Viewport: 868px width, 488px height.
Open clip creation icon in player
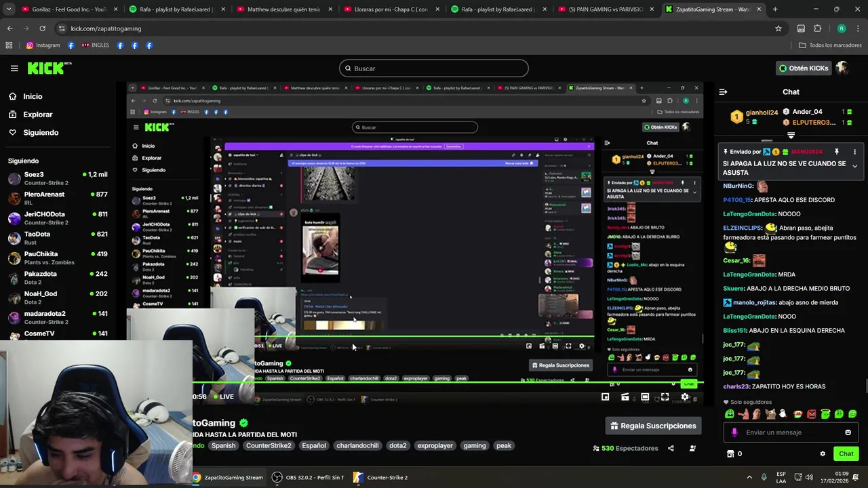625,397
